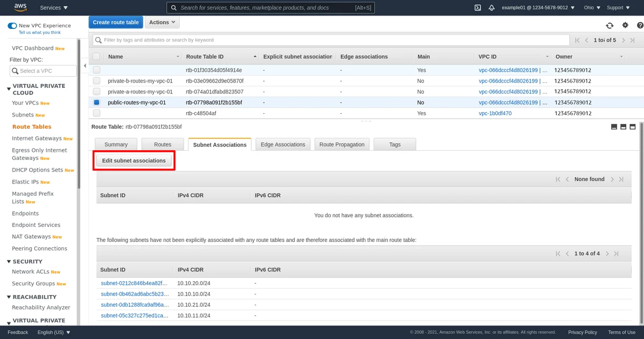This screenshot has width=644, height=339.
Task: Click the help question mark icon
Action: pos(640,25)
